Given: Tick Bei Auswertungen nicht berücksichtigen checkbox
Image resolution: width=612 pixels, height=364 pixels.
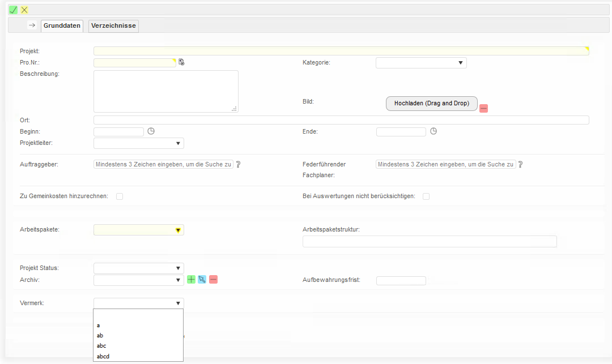Looking at the screenshot, I should click(426, 196).
